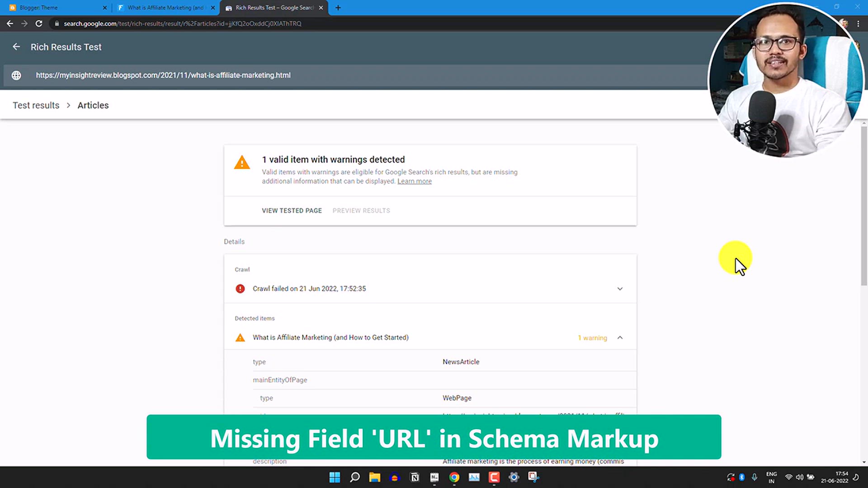The width and height of the screenshot is (868, 488).
Task: Open the red Camtasia icon in taskbar
Action: (494, 477)
